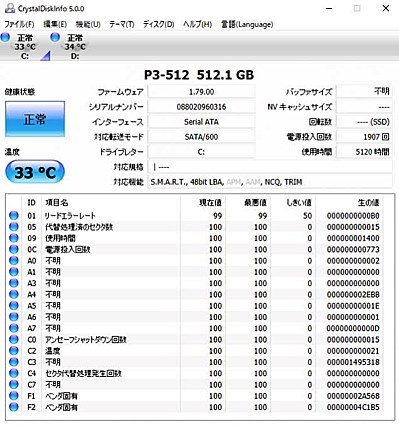Viewport: 399px width, 425px height.
Task: Click the power-on hours field 5120 時間
Action: point(364,152)
